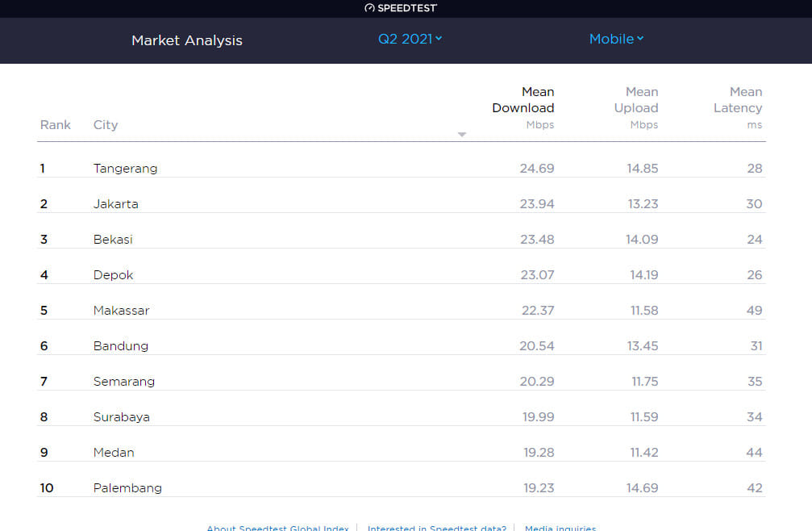Click the Market Analysis heading
812x531 pixels.
pos(187,40)
